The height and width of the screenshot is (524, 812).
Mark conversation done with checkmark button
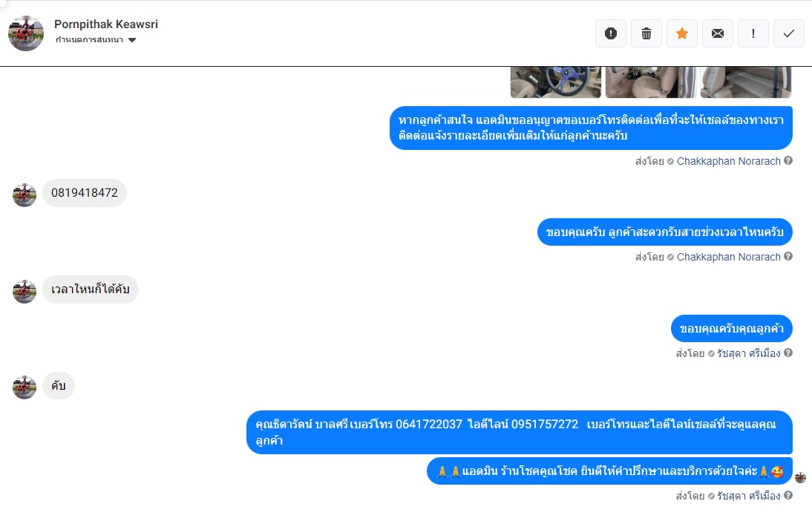[789, 33]
